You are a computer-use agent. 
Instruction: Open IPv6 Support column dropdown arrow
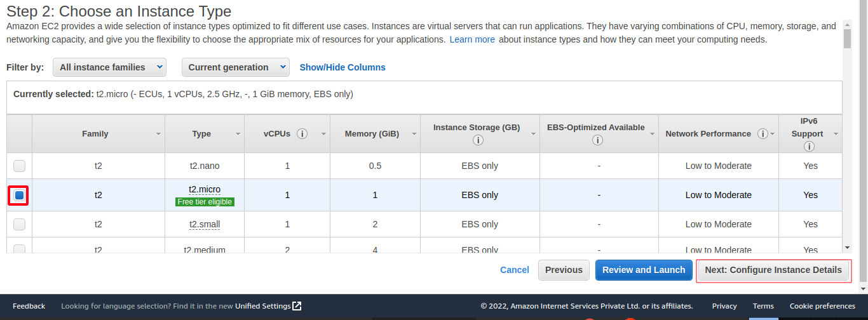coord(836,134)
